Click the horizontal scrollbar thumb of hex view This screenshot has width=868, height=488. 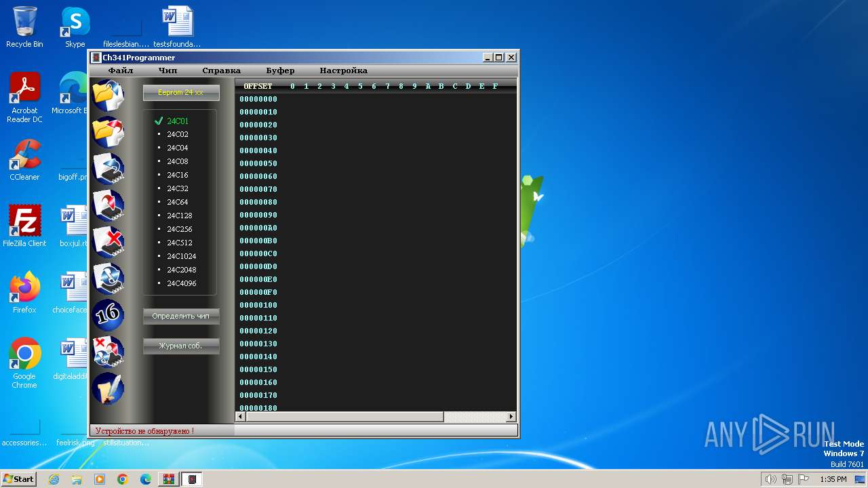click(344, 417)
